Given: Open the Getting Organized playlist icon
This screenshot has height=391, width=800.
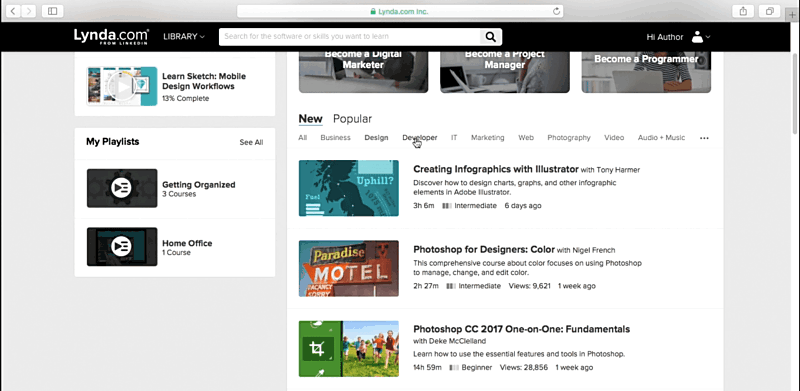Looking at the screenshot, I should (122, 188).
